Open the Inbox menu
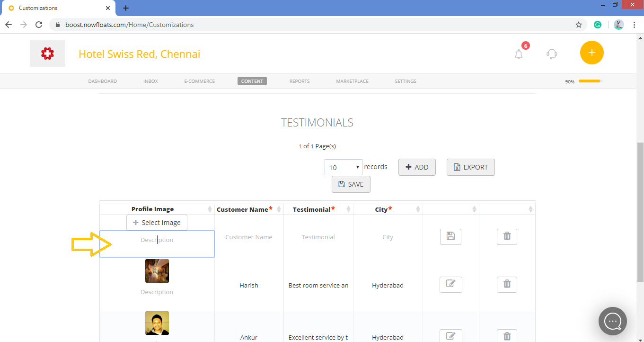 150,81
